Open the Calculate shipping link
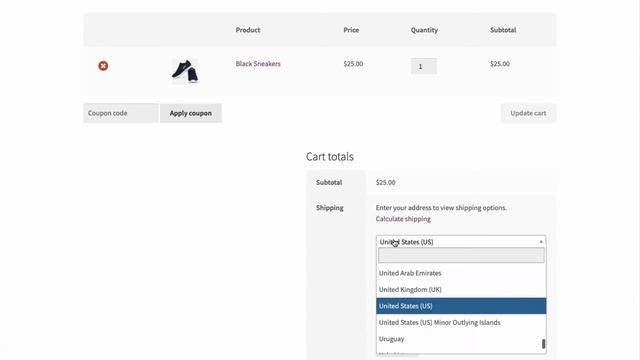 [403, 219]
